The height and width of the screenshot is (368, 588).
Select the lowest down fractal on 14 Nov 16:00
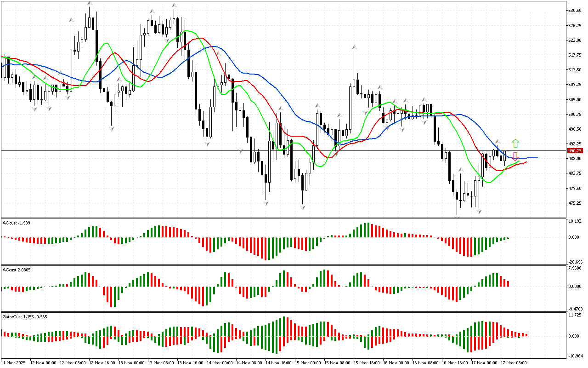pyautogui.click(x=303, y=207)
